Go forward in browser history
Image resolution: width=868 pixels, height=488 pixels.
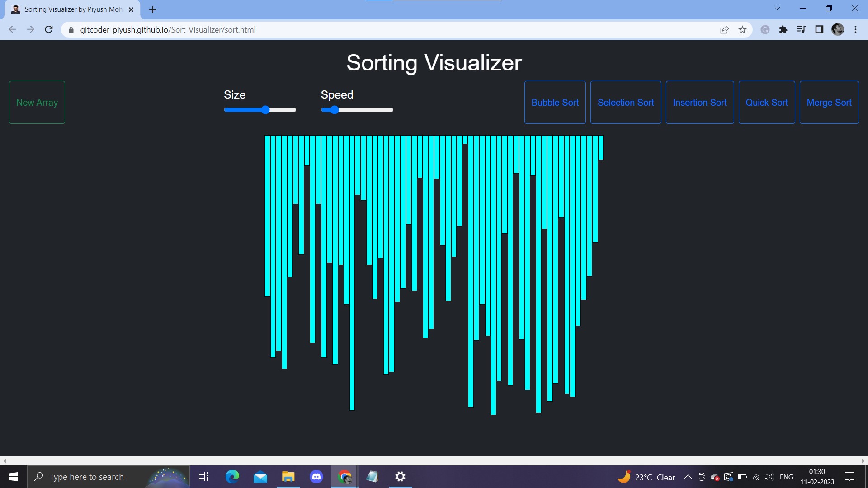pyautogui.click(x=30, y=29)
